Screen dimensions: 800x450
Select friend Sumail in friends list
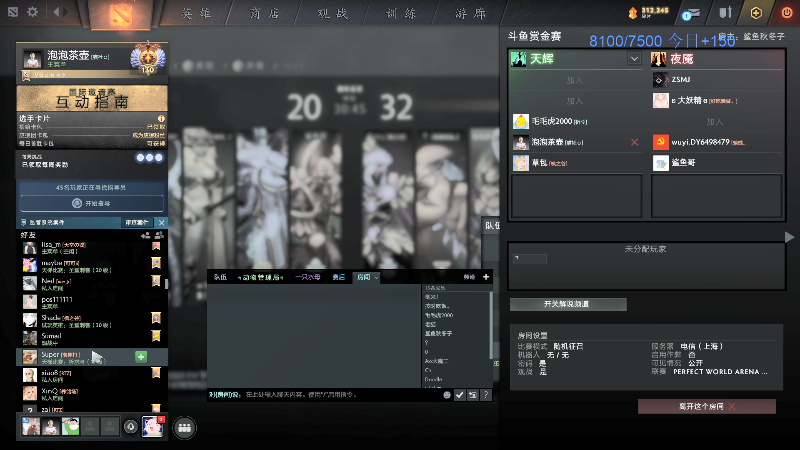[x=92, y=339]
